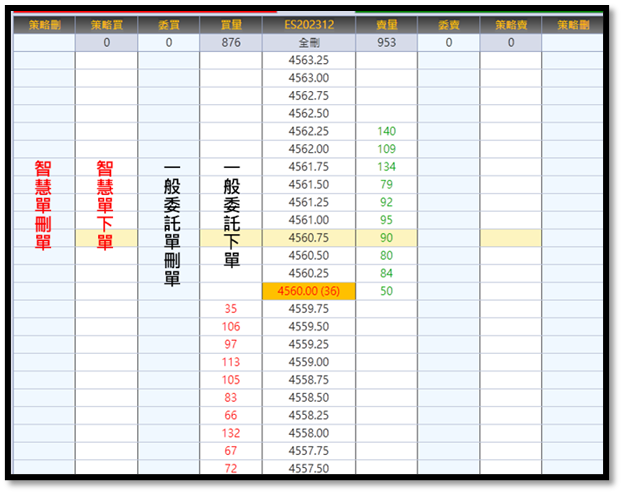Select price 4558.25 row
The width and height of the screenshot is (622, 493).
tap(309, 415)
